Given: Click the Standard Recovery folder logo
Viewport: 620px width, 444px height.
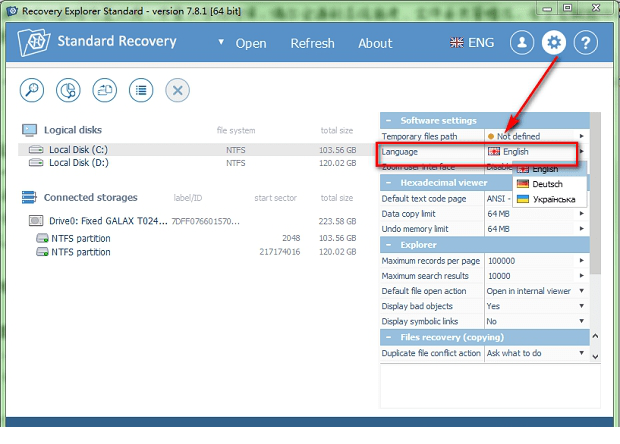Looking at the screenshot, I should (x=34, y=42).
